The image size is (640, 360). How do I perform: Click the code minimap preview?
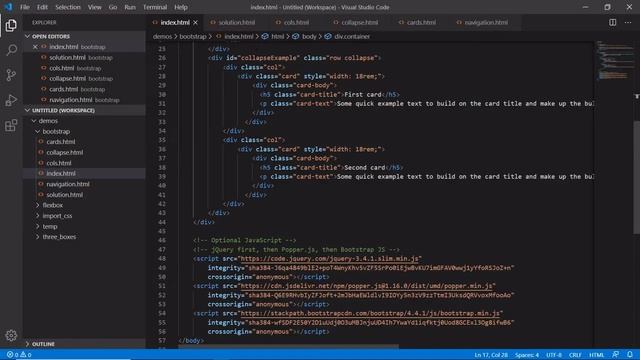tap(615, 60)
